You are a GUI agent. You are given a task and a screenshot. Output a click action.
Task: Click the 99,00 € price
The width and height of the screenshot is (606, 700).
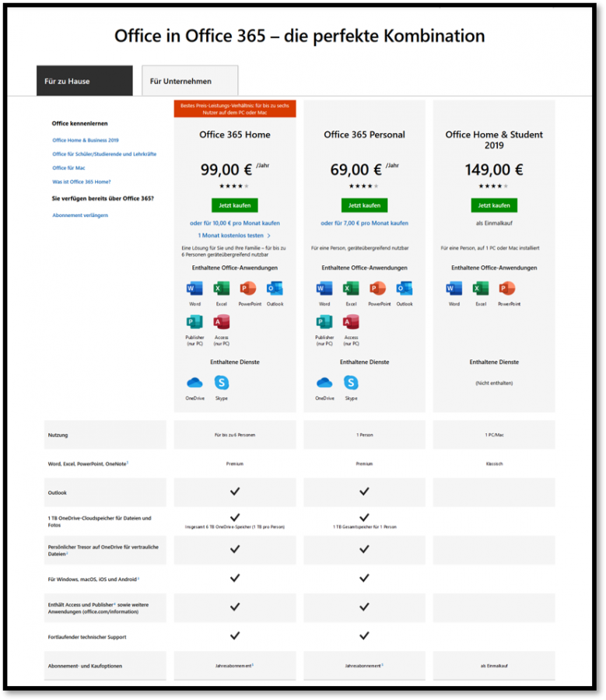226,170
